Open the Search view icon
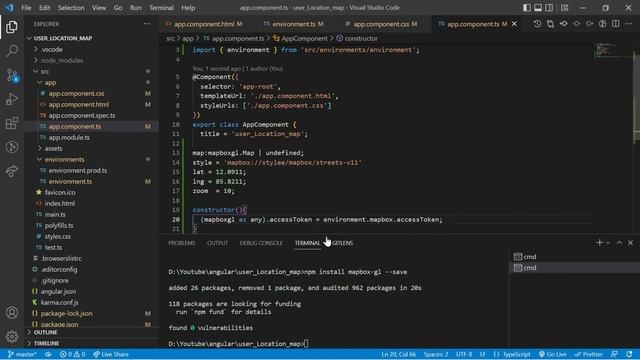 pyautogui.click(x=12, y=51)
